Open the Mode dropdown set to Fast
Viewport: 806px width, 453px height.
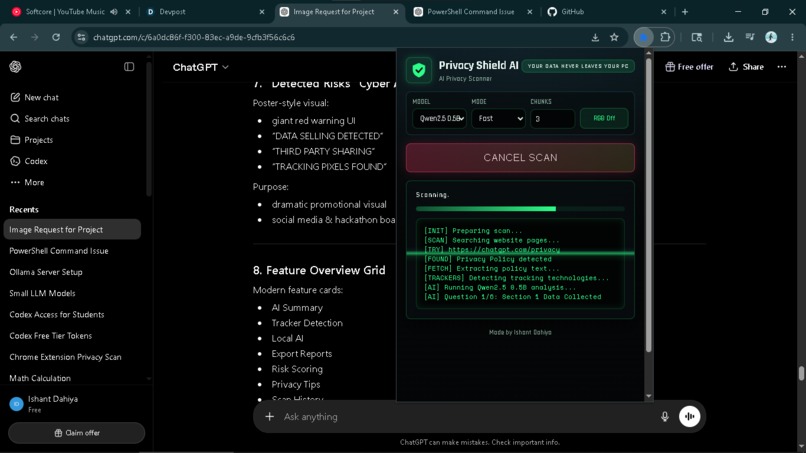click(499, 118)
